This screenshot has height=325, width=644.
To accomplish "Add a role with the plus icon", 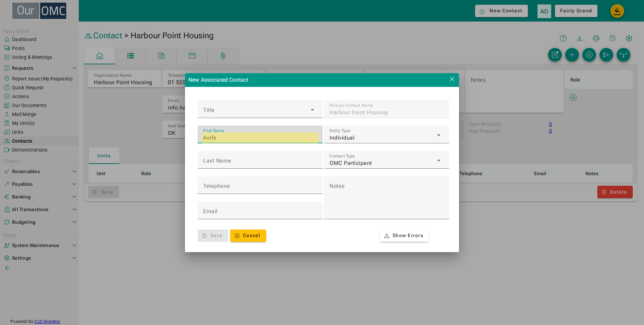I will point(573,97).
